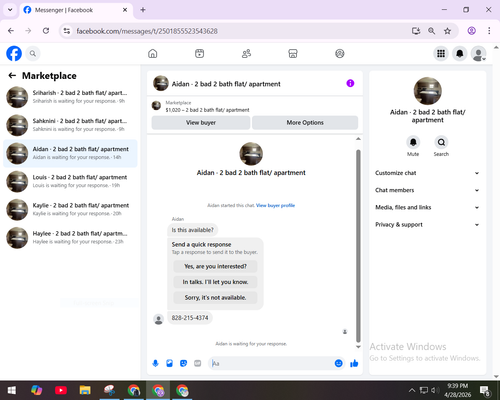Viewport: 500px width, 400px height.
Task: Expand the Privacy & support section
Action: [427, 225]
